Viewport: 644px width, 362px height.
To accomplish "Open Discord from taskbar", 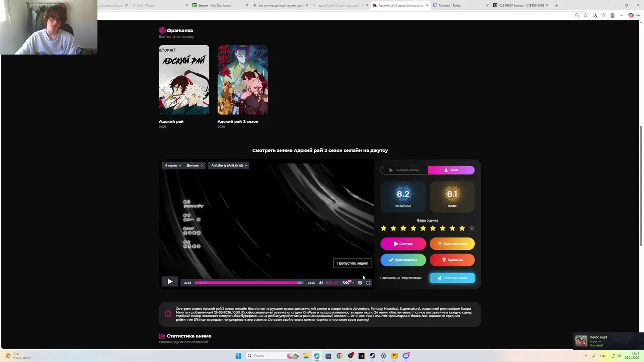I will tap(406, 356).
